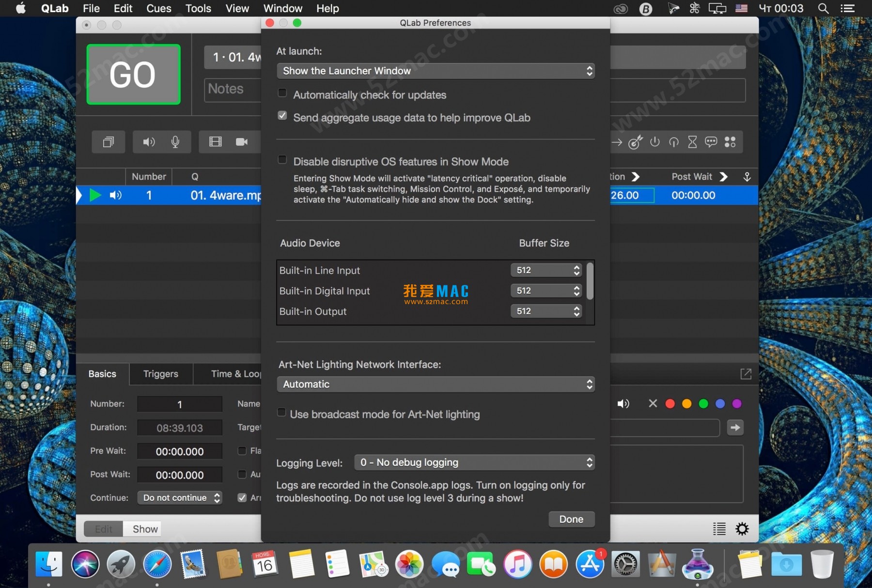
Task: Uncheck Send aggregate usage data
Action: 282,116
